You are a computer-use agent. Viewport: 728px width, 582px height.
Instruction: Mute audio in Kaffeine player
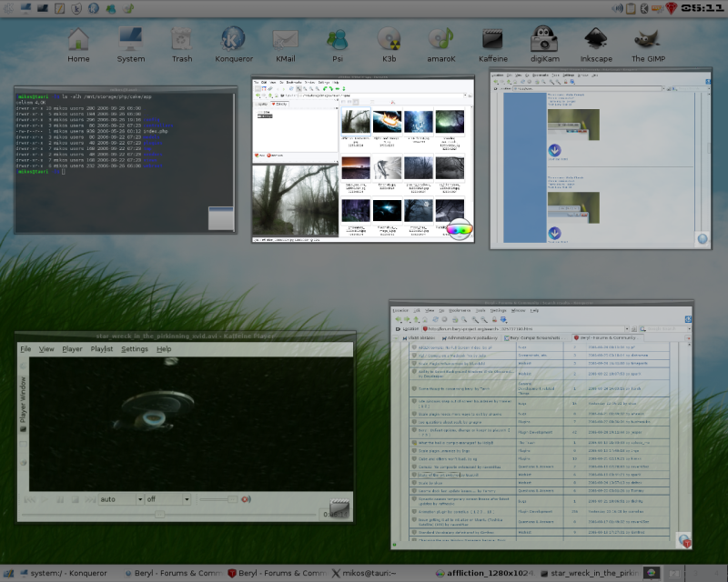click(x=246, y=499)
